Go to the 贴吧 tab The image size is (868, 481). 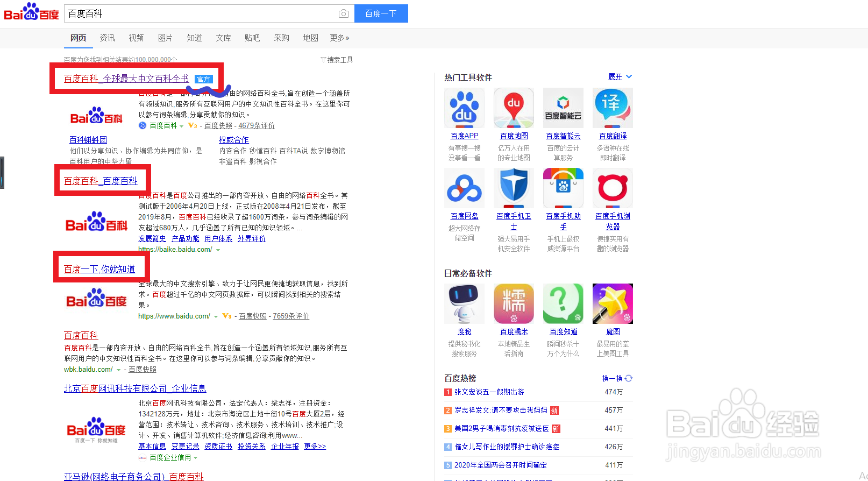pos(253,38)
